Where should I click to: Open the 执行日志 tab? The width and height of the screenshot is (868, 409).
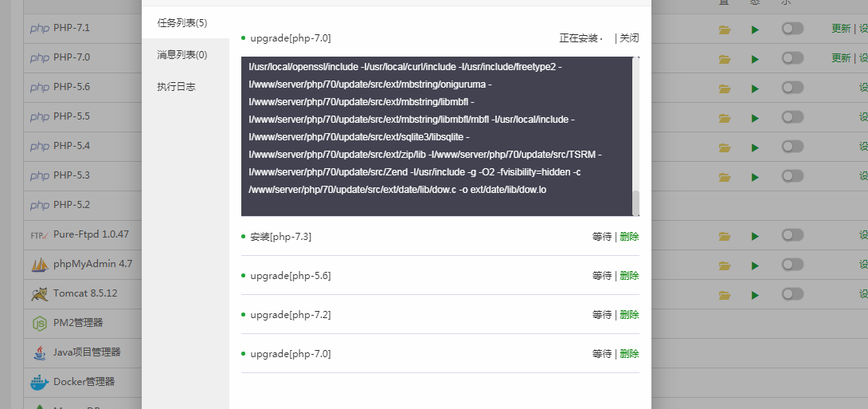(x=186, y=86)
